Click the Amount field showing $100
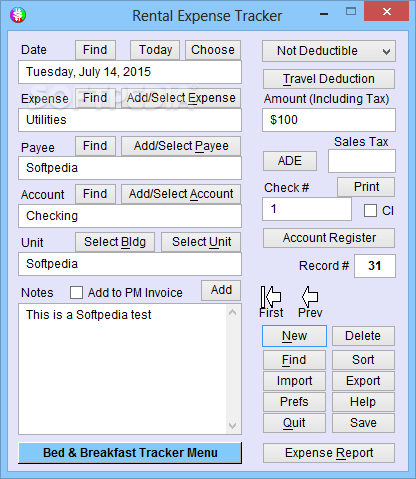The height and width of the screenshot is (479, 416). coord(329,120)
